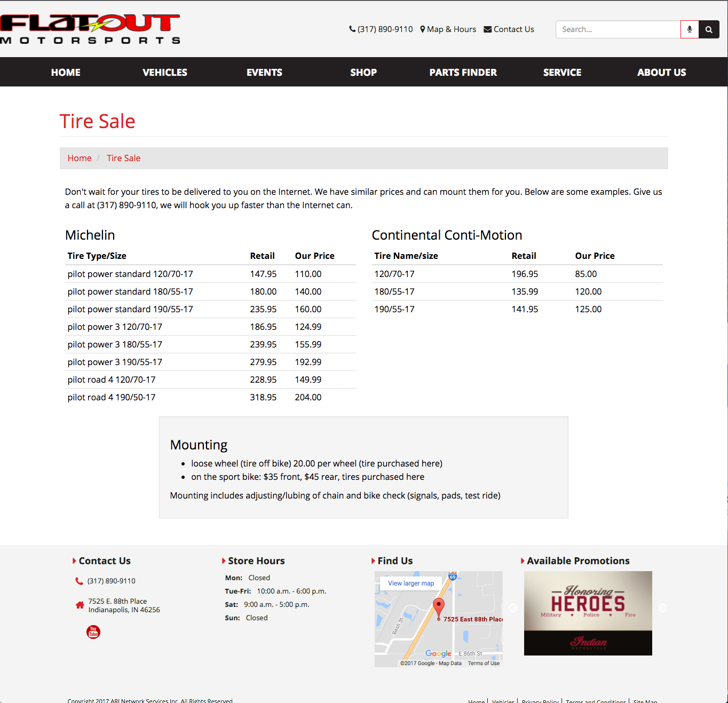Click the Available Promotions heading
The image size is (728, 703).
coord(578,561)
